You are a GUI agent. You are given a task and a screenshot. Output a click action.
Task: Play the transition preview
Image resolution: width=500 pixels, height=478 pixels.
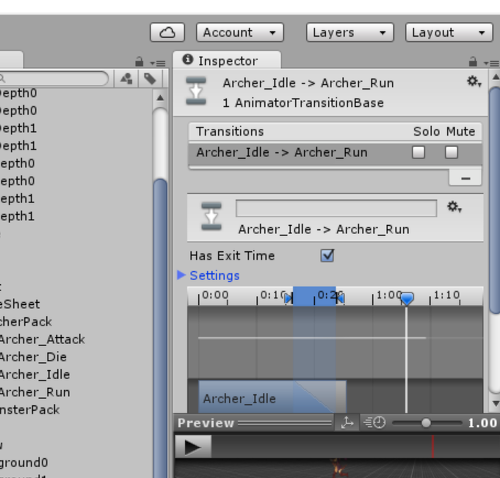[x=193, y=447]
